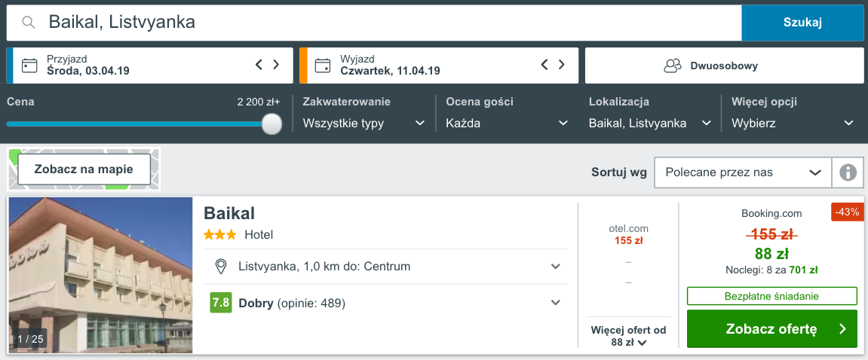Viewport: 868px width, 360px height.
Task: Move check-out date to next day
Action: (561, 65)
